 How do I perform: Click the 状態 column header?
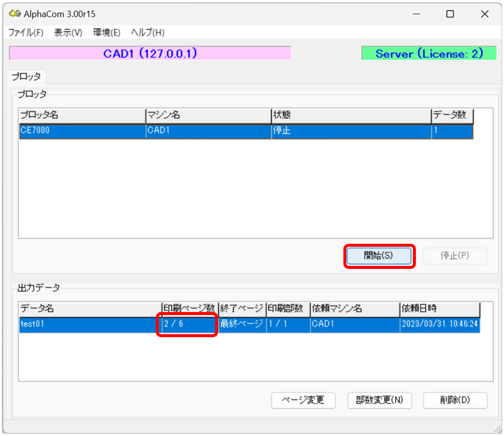pyautogui.click(x=351, y=115)
